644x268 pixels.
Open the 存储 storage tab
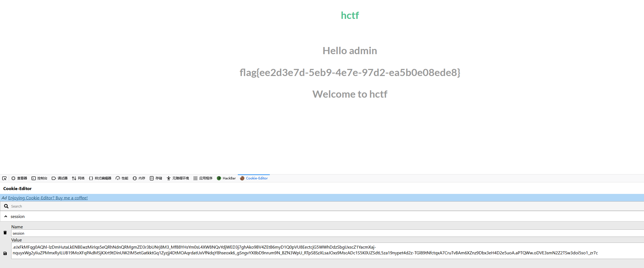tap(156, 178)
